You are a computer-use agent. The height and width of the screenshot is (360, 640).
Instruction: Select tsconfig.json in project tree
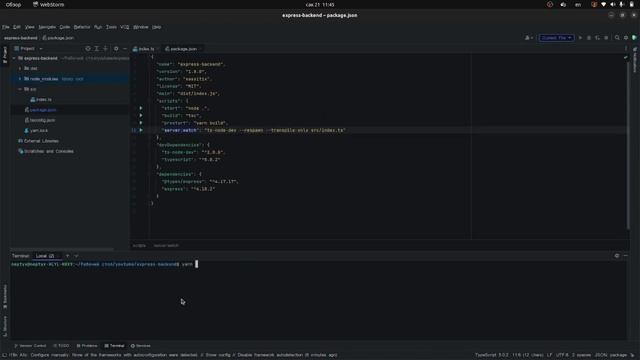[40, 120]
